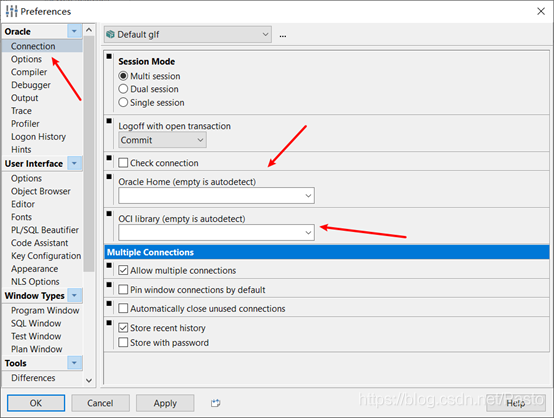The image size is (554, 418).
Task: Uncheck Store recent history
Action: (123, 328)
